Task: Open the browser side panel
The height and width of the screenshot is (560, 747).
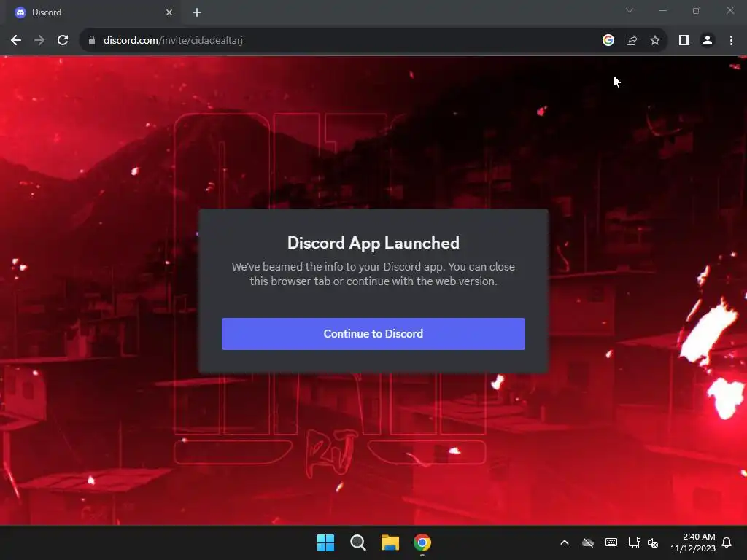Action: coord(684,41)
